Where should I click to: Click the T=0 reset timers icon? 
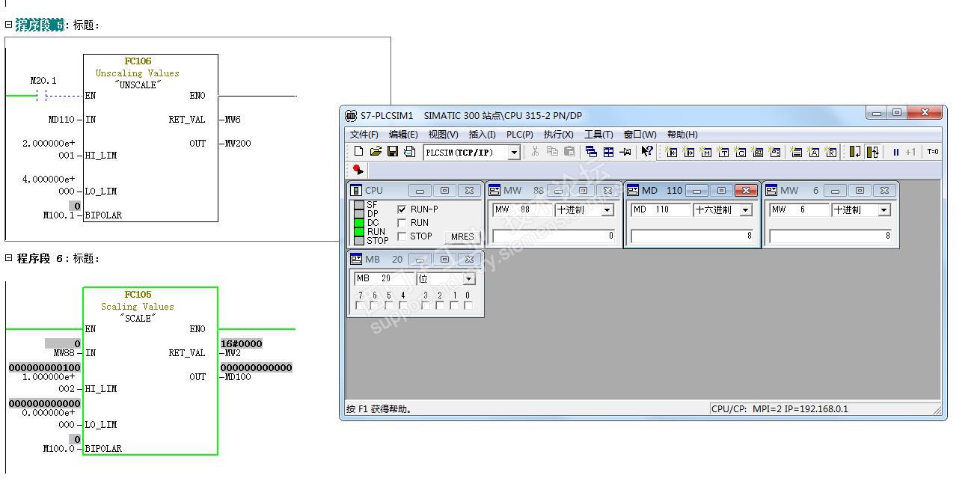tap(932, 152)
